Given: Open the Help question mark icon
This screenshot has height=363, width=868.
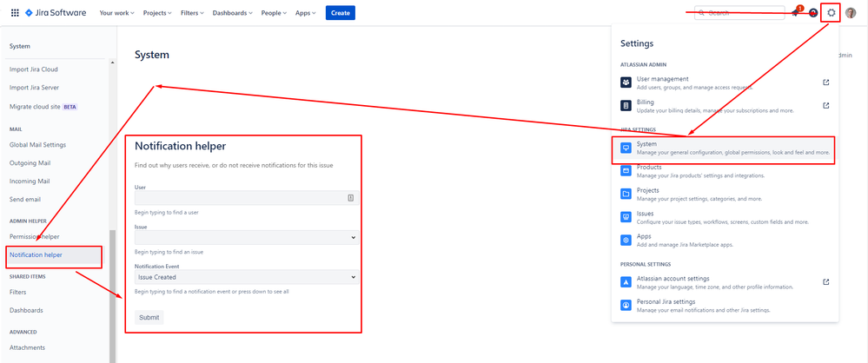Looking at the screenshot, I should pyautogui.click(x=813, y=13).
